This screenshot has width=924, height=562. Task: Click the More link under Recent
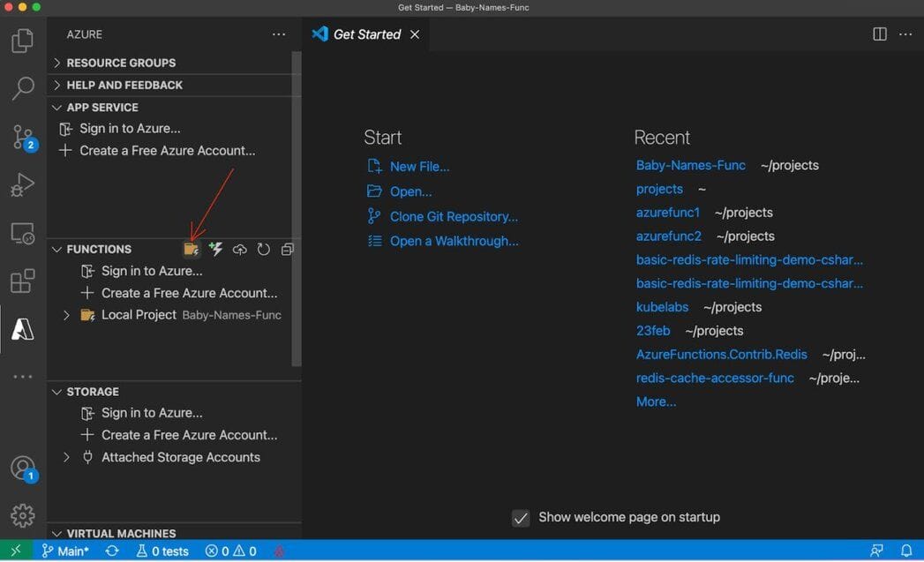tap(655, 401)
